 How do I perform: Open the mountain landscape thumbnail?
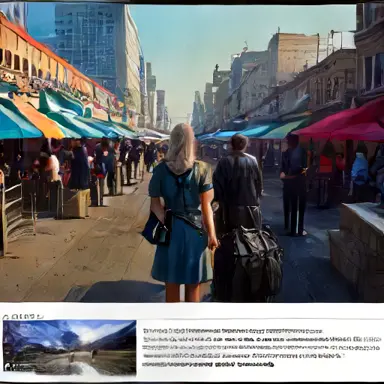click(x=69, y=347)
